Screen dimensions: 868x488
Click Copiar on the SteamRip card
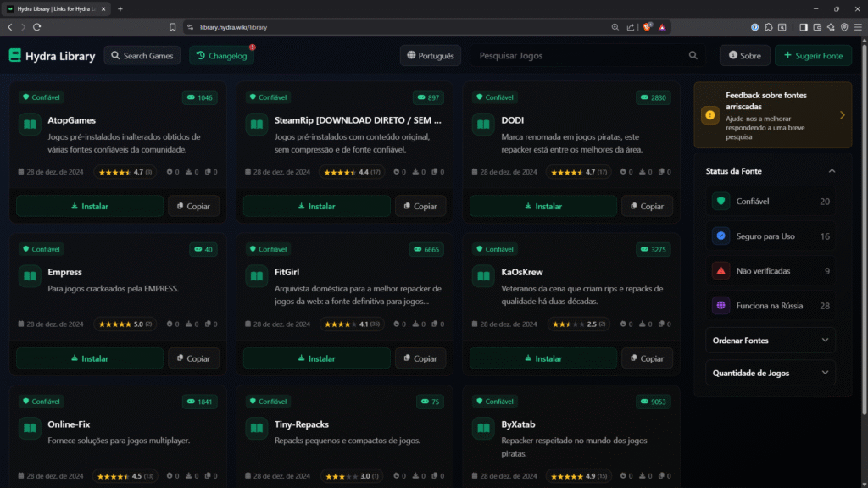[x=420, y=206]
